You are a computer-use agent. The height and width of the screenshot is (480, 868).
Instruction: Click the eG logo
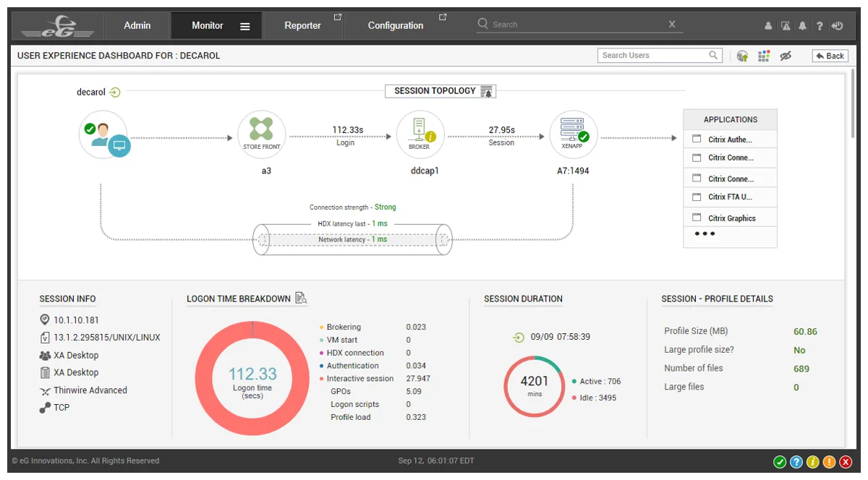(58, 26)
